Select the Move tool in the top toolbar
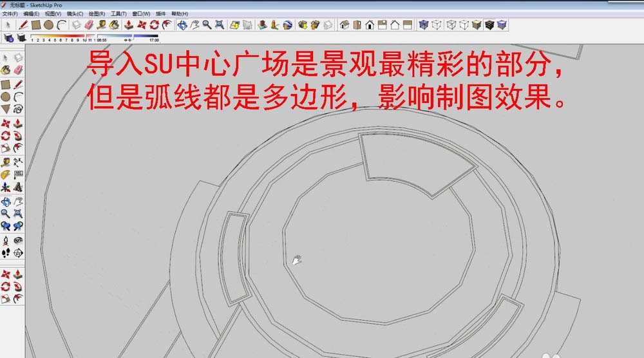This screenshot has width=644, height=358. [142, 25]
